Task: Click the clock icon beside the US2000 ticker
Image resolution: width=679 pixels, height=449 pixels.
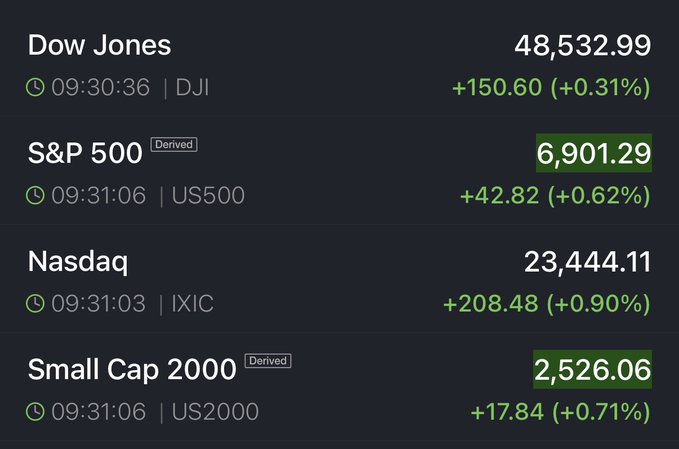Action: pyautogui.click(x=35, y=412)
